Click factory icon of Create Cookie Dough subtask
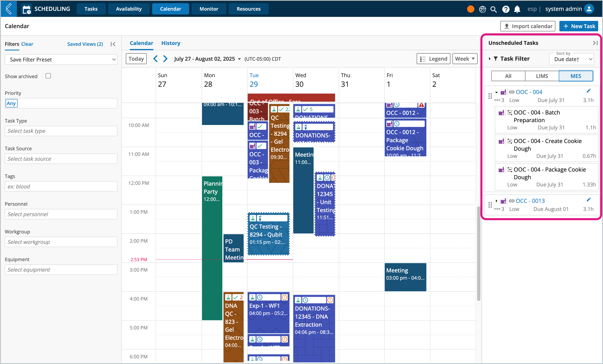 pyautogui.click(x=501, y=141)
